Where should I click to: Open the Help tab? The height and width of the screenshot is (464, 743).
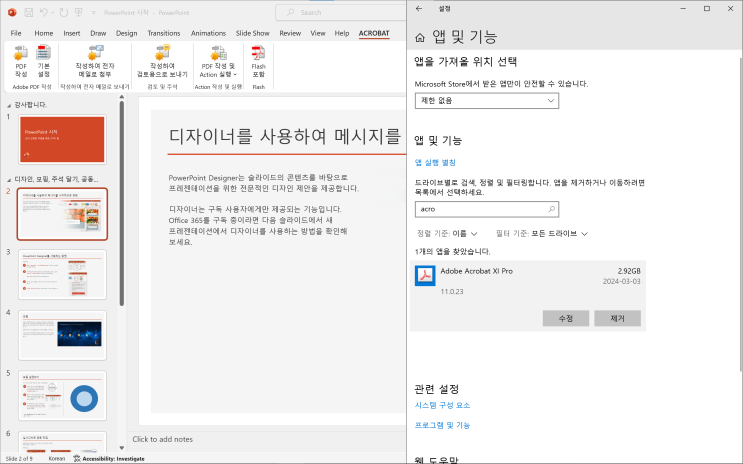(x=342, y=33)
